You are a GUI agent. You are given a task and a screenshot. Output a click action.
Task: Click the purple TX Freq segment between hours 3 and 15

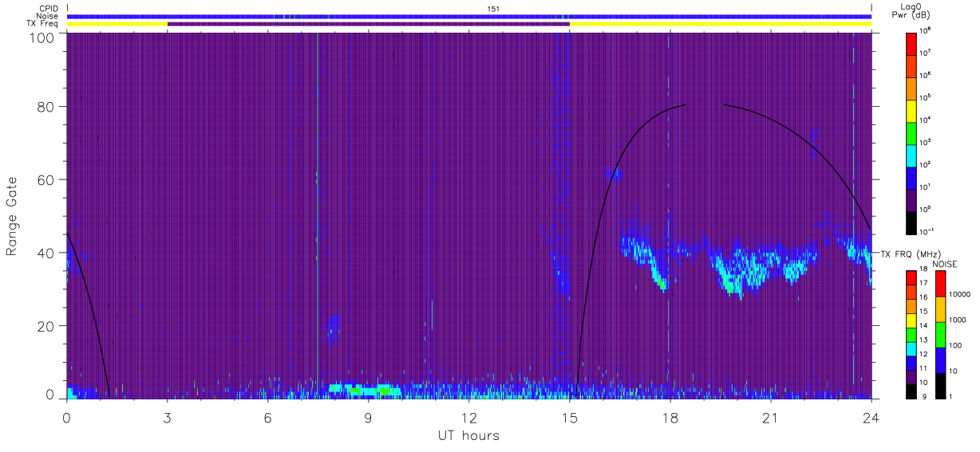(x=368, y=24)
